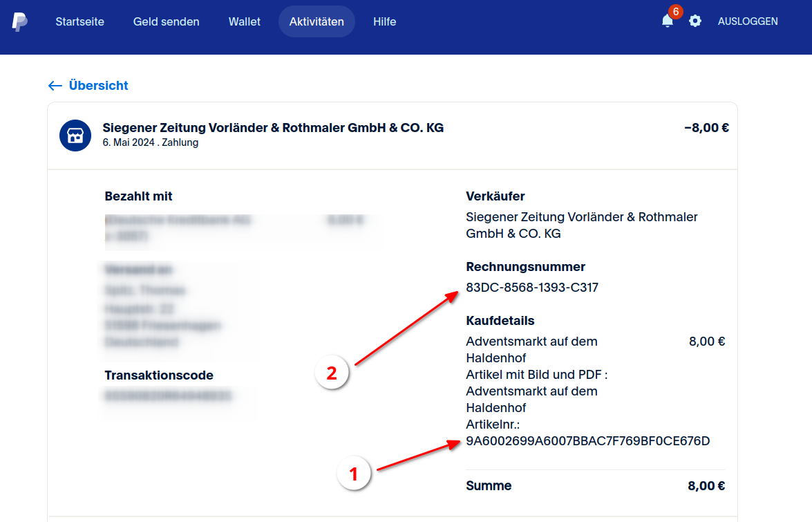Click the Summe label
This screenshot has width=812, height=522.
[489, 486]
